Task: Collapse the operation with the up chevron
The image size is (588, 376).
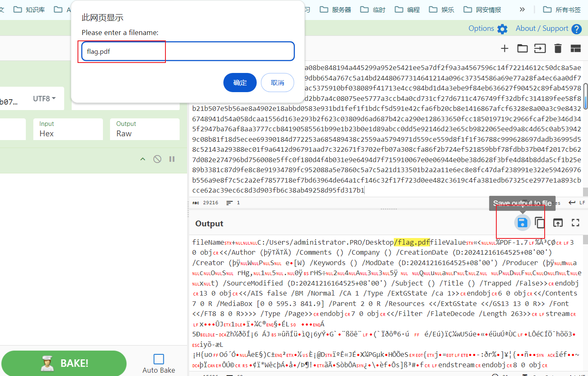Action: click(143, 159)
